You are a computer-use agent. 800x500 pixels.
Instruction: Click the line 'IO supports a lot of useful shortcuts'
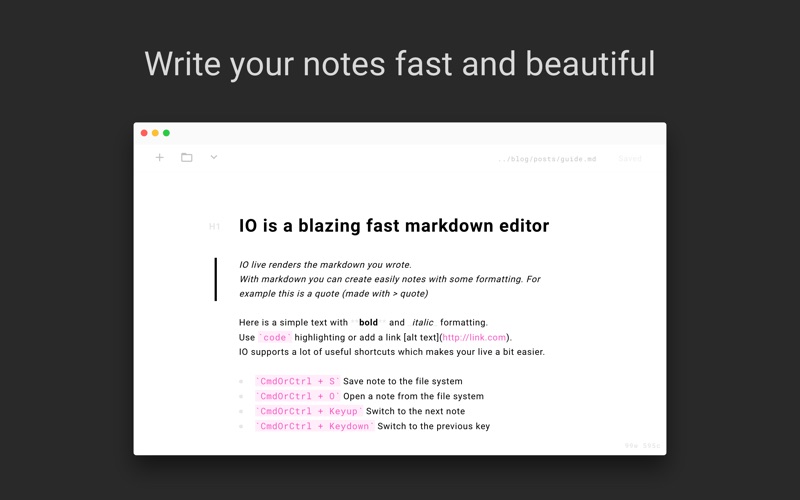392,352
